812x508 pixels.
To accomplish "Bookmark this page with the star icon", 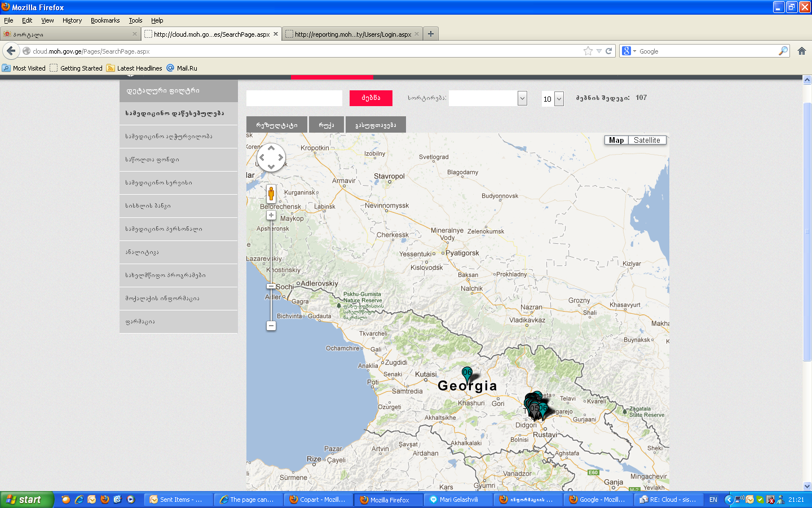I will (588, 51).
